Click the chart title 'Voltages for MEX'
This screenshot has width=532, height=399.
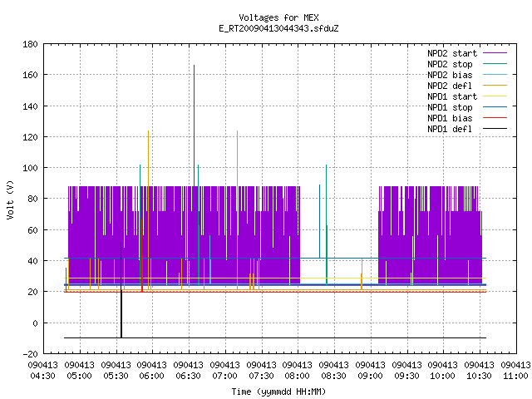(x=278, y=17)
